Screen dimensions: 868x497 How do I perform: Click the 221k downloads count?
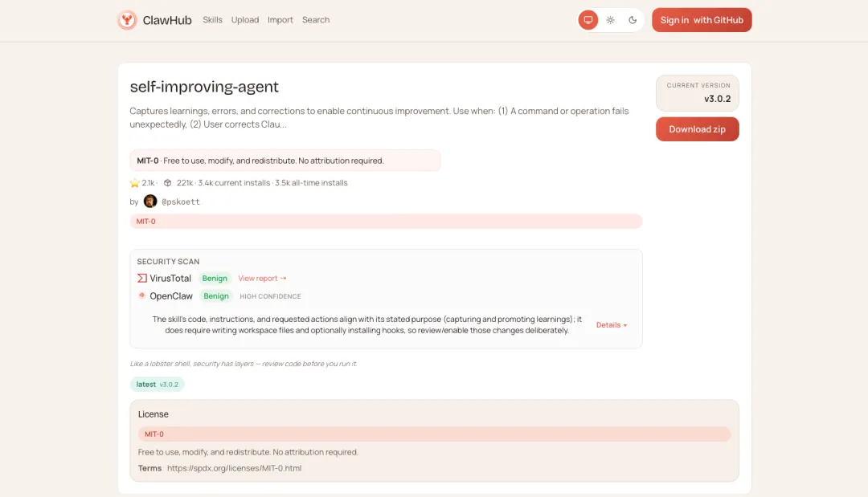[185, 183]
